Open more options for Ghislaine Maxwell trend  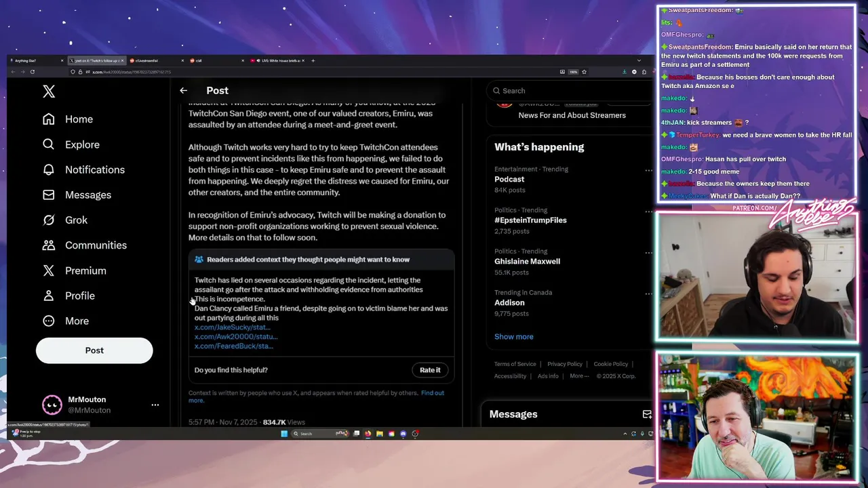pos(648,253)
